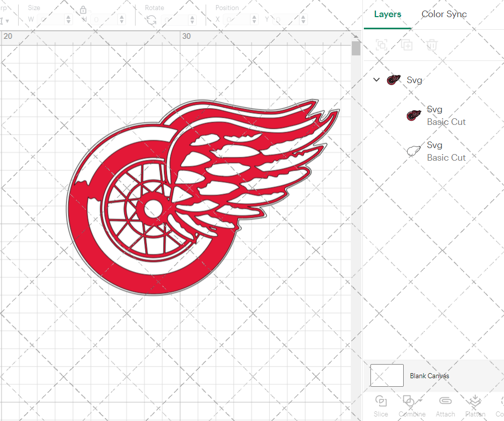Click the Position Y input field
The width and height of the screenshot is (504, 421).
coord(286,20)
